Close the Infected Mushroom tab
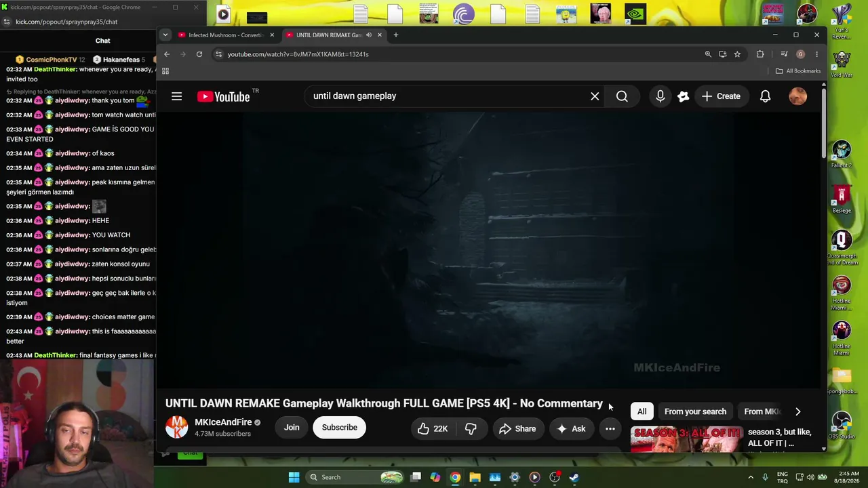This screenshot has height=488, width=868. (272, 35)
